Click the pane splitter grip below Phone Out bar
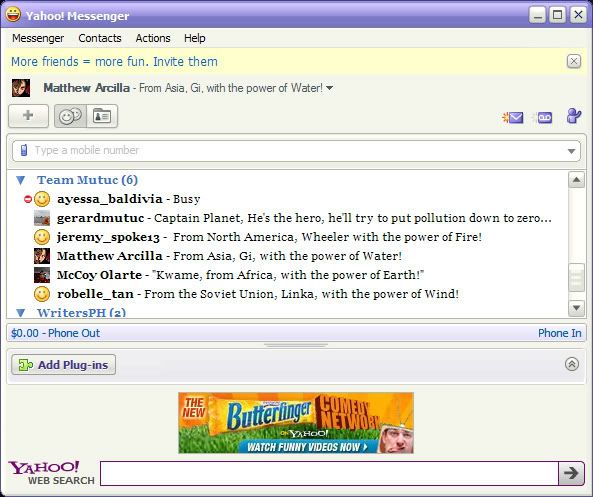 pyautogui.click(x=296, y=345)
